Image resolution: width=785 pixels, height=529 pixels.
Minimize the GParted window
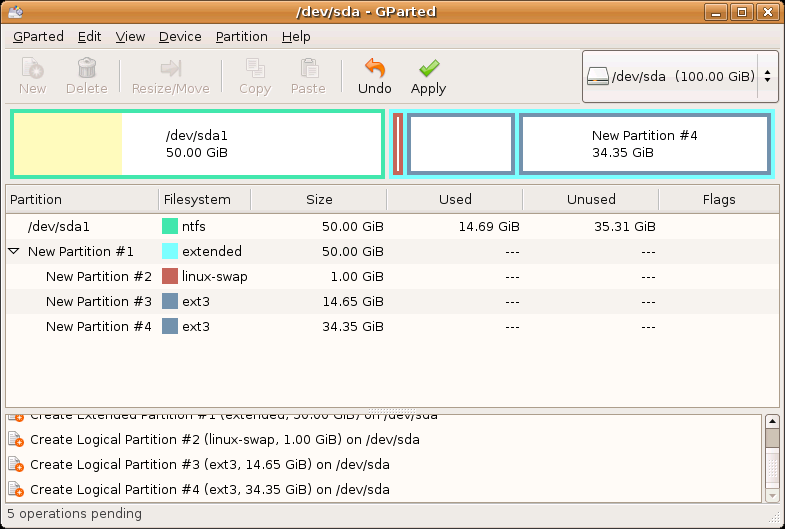click(716, 12)
